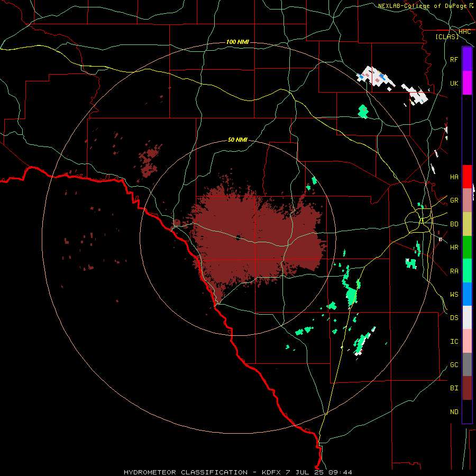Click the black radar site dot at center
The height and width of the screenshot is (476, 476).
point(239,237)
